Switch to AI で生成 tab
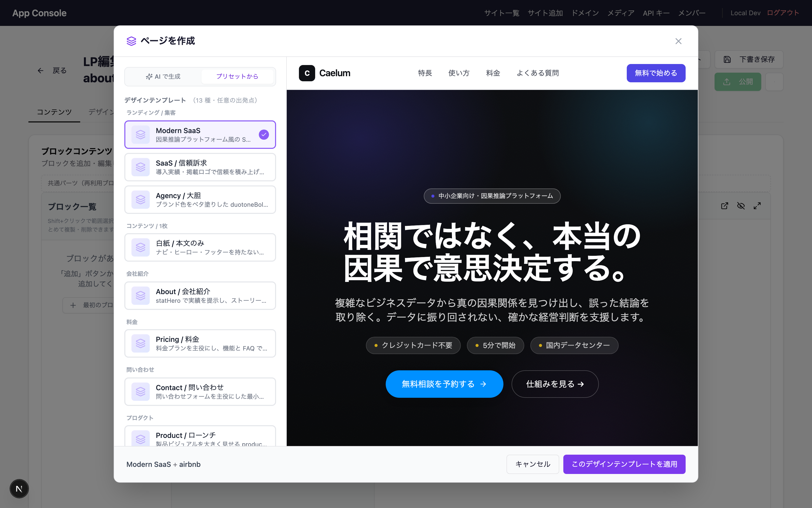Viewport: 812px width, 508px height. pos(163,77)
